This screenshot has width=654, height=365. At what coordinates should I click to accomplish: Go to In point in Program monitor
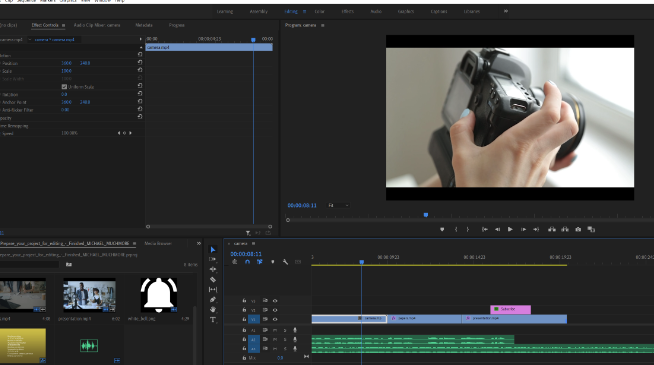click(x=484, y=229)
